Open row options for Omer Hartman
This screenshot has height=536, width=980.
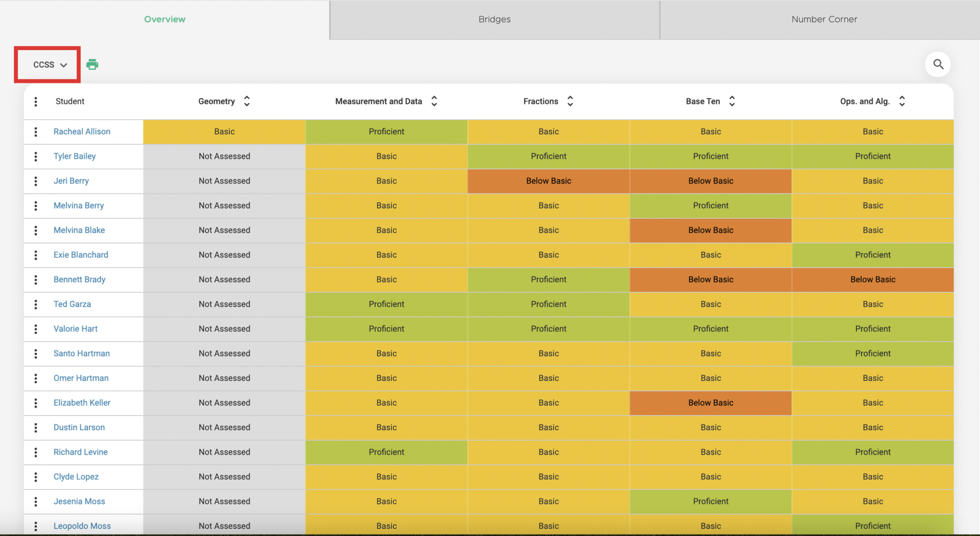[36, 378]
